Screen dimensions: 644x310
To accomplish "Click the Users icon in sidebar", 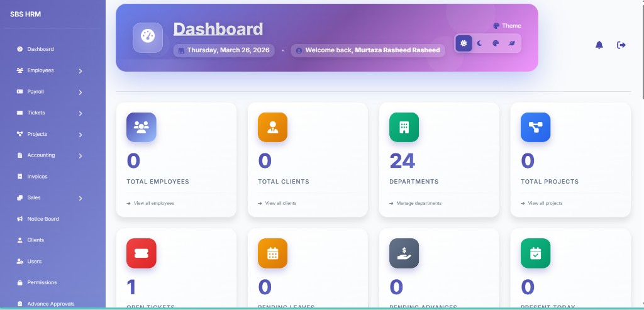I will pos(19,261).
